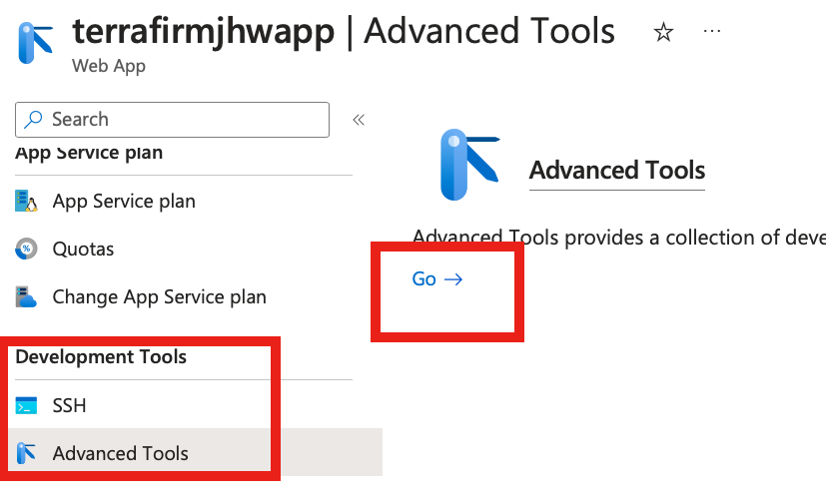
Task: Favorite this web app with the star icon
Action: click(663, 33)
